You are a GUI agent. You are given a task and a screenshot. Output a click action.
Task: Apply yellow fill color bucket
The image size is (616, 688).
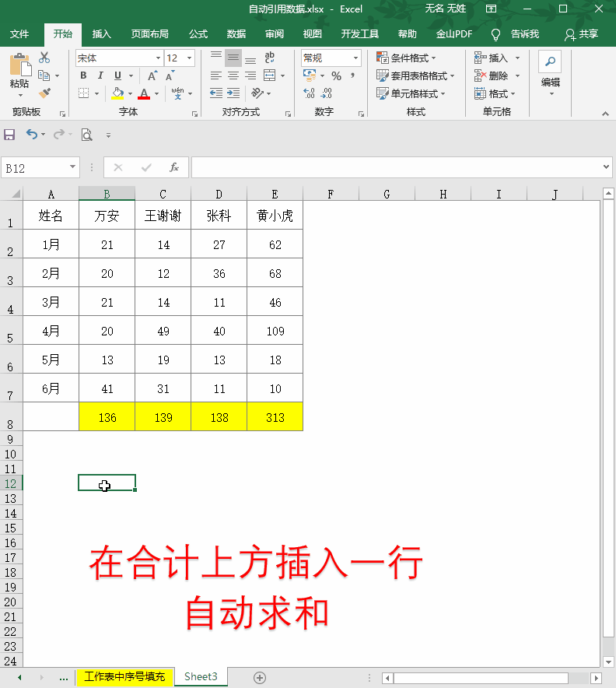(x=117, y=93)
